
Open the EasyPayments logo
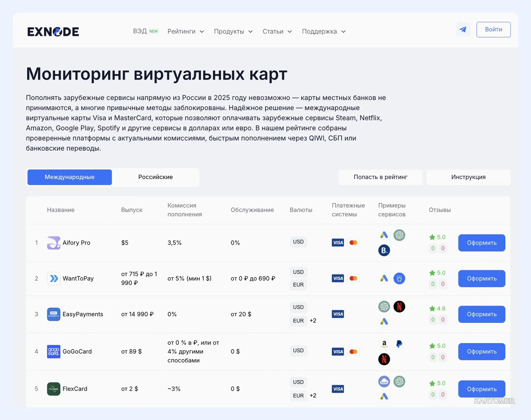54,314
